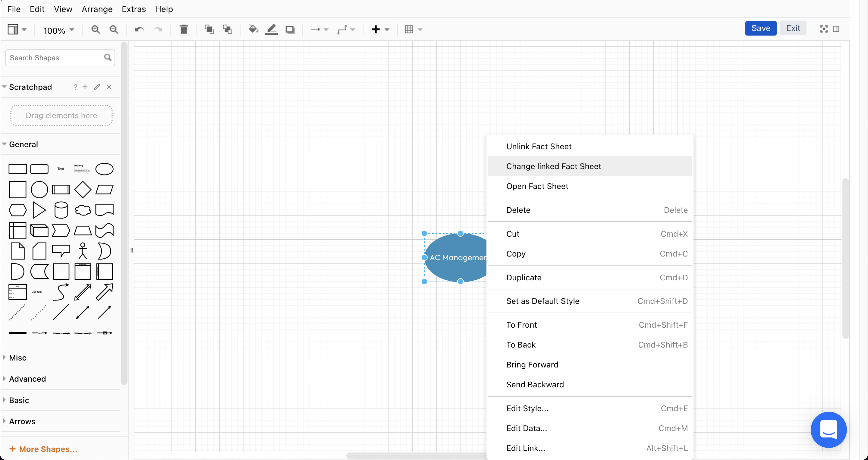Open the Arrange menu
The height and width of the screenshot is (460, 868).
[x=97, y=9]
